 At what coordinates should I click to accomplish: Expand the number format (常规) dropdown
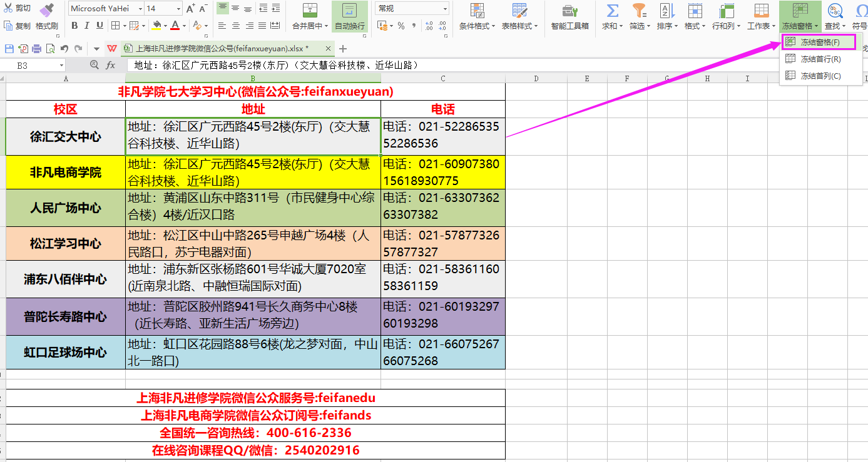(x=445, y=9)
